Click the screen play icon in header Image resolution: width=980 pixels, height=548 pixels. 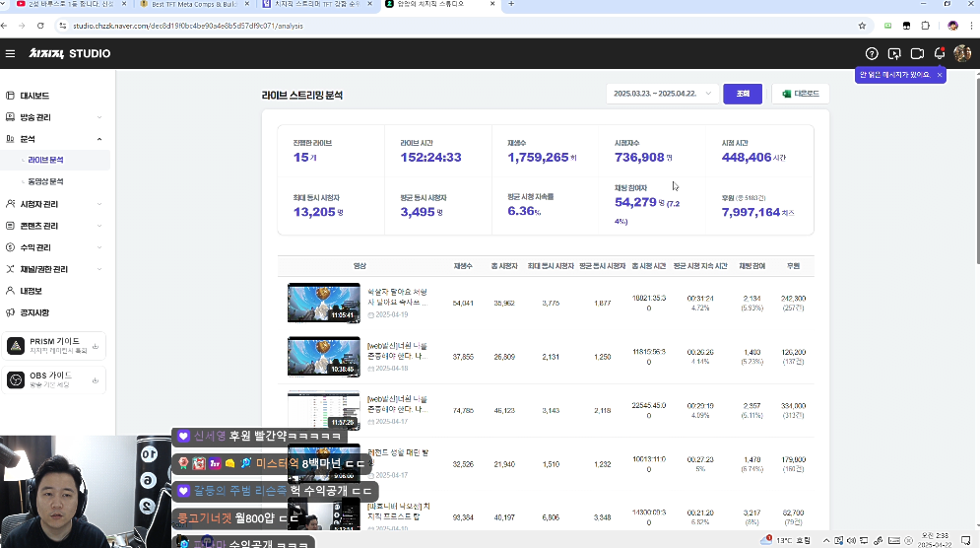894,53
